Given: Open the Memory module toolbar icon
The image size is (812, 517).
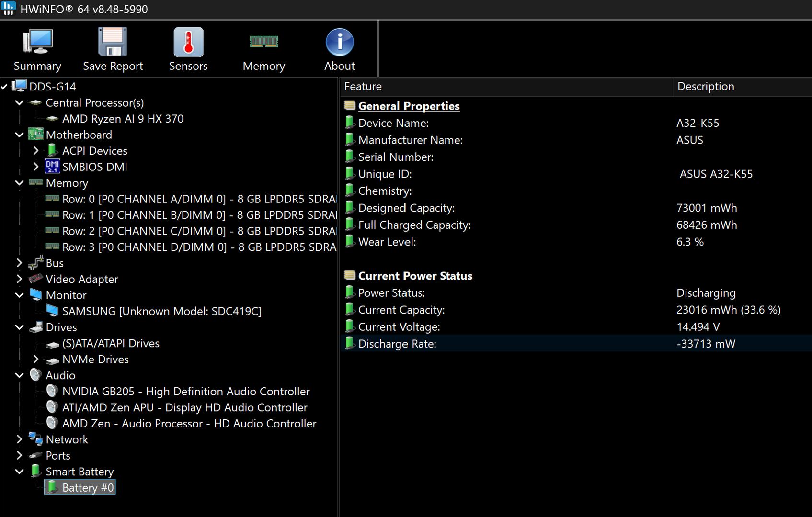Looking at the screenshot, I should [264, 42].
